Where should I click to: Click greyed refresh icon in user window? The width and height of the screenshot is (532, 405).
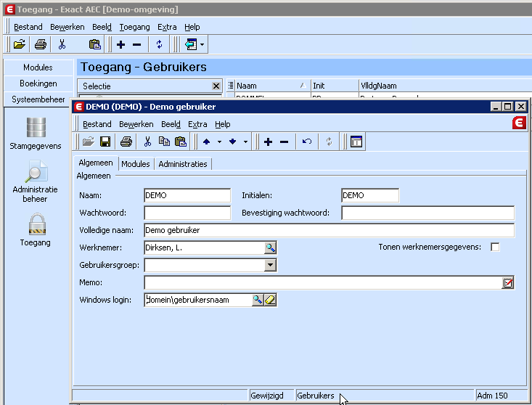[329, 142]
